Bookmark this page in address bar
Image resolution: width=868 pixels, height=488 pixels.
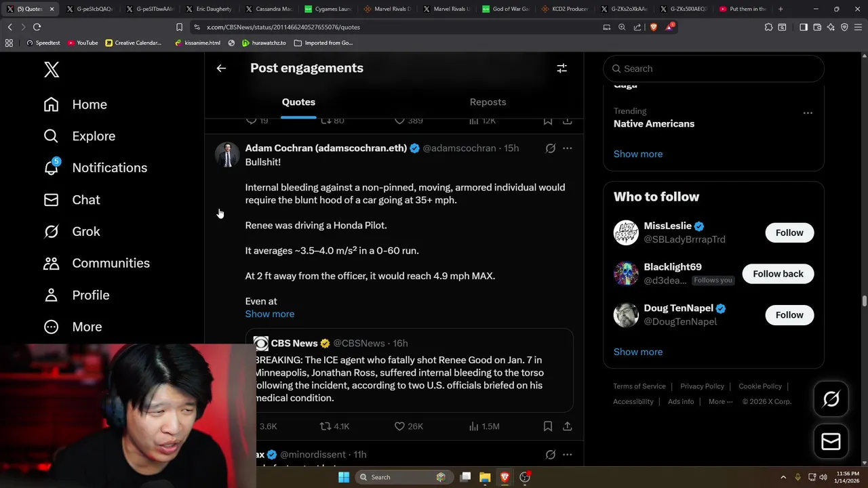[x=179, y=27]
